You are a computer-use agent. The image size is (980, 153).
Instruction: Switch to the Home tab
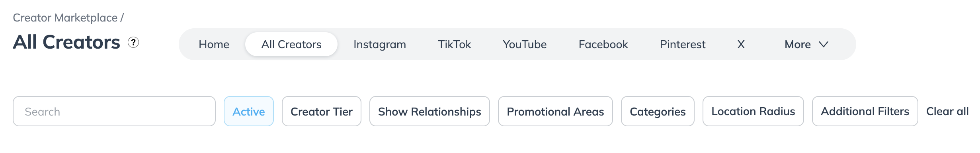pyautogui.click(x=214, y=44)
